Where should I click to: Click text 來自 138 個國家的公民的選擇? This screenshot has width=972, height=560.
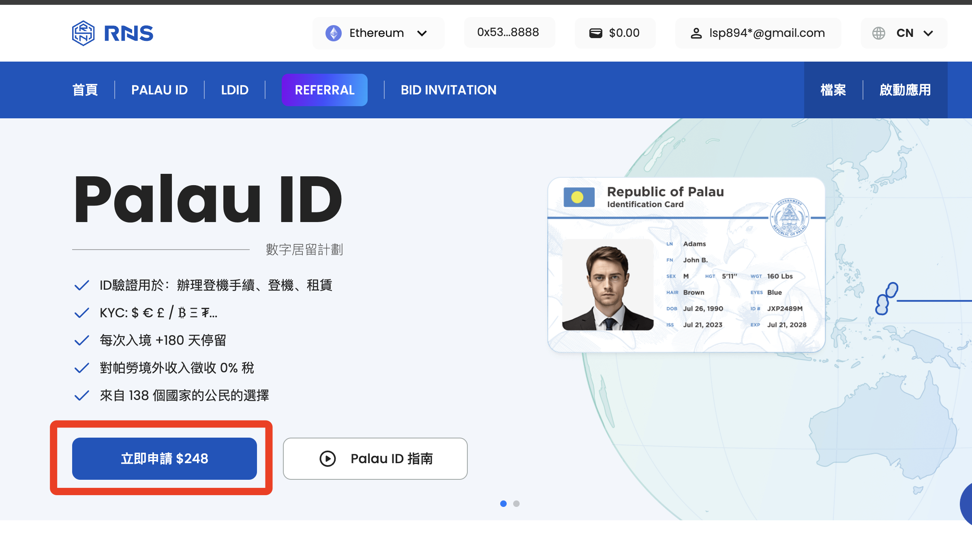pyautogui.click(x=184, y=395)
